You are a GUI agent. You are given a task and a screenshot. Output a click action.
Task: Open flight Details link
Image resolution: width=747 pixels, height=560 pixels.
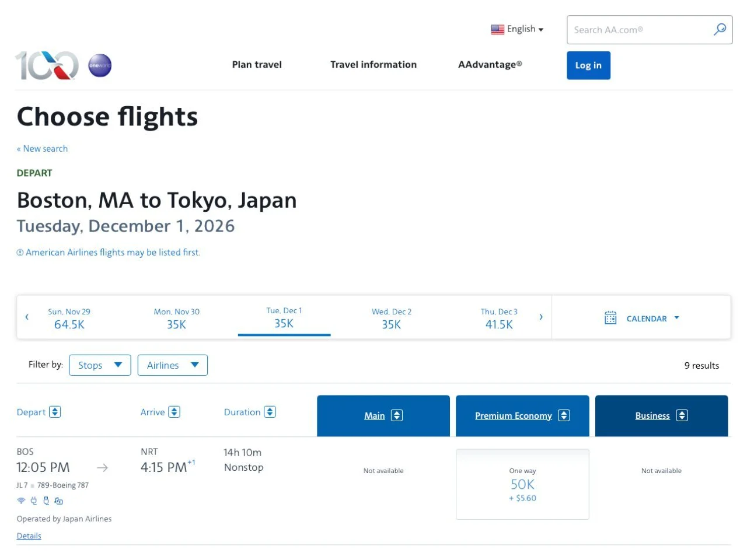(29, 536)
